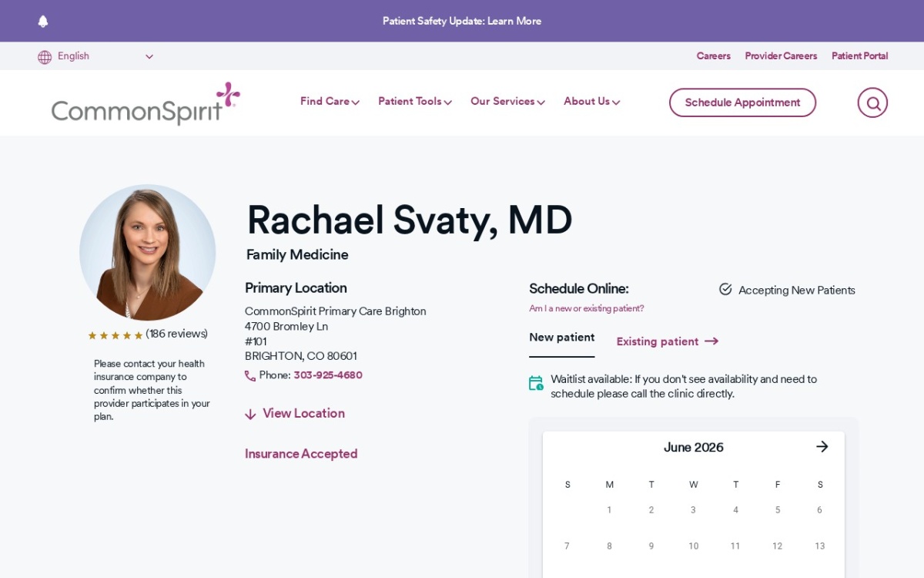The height and width of the screenshot is (578, 924).
Task: Pick June 4 in the calendar
Action: pyautogui.click(x=735, y=510)
